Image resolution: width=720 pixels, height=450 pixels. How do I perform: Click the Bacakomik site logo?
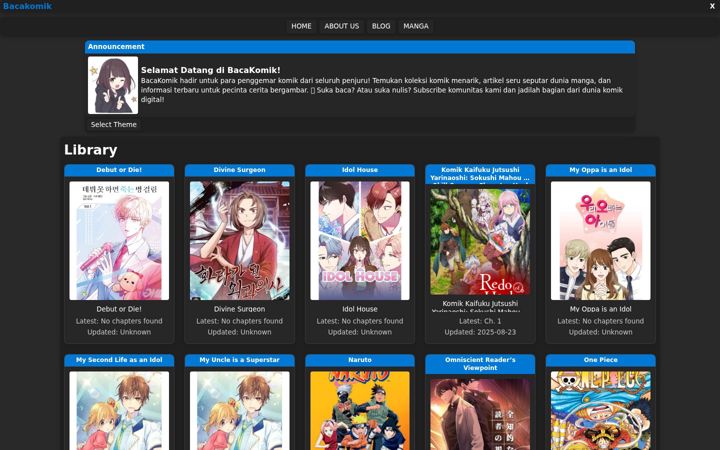(27, 6)
